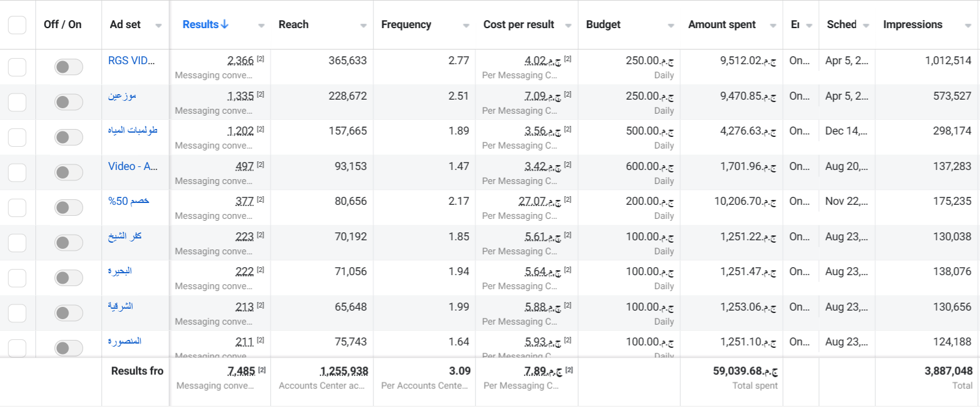Open the Ad set column caret
Viewport: 980px width, 409px height.
coord(159,26)
